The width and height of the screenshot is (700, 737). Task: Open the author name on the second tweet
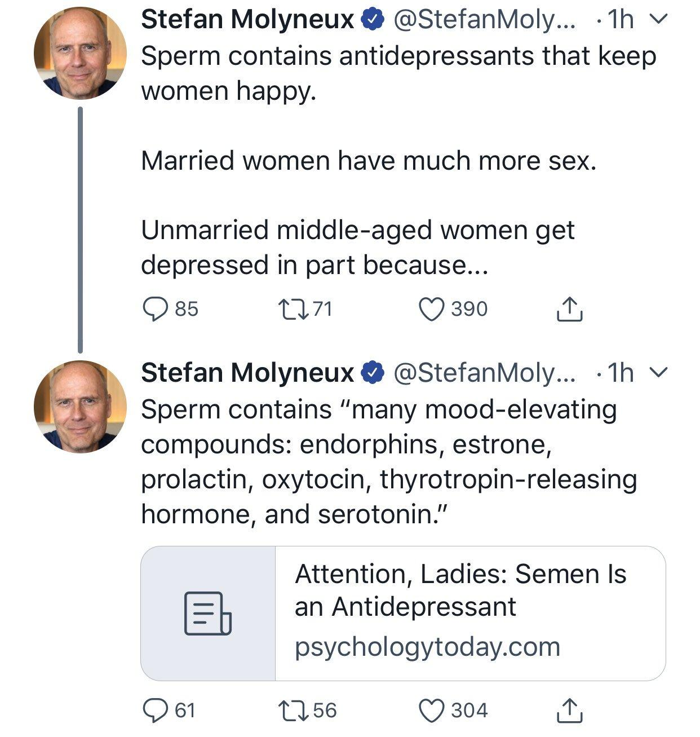tap(247, 373)
